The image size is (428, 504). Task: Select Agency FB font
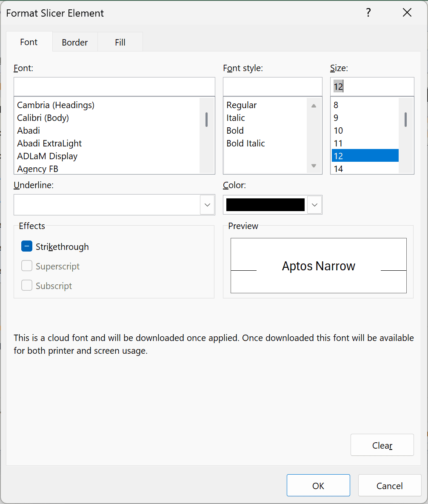point(107,169)
